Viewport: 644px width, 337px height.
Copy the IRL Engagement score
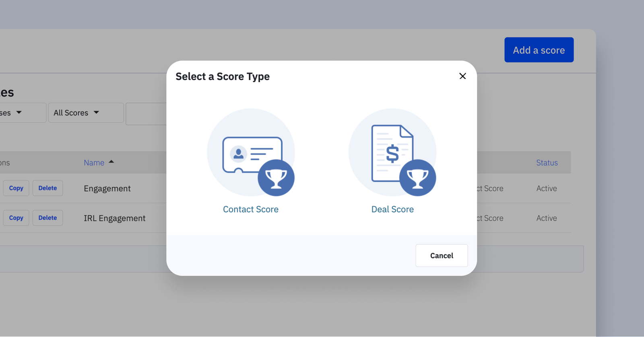(x=16, y=218)
